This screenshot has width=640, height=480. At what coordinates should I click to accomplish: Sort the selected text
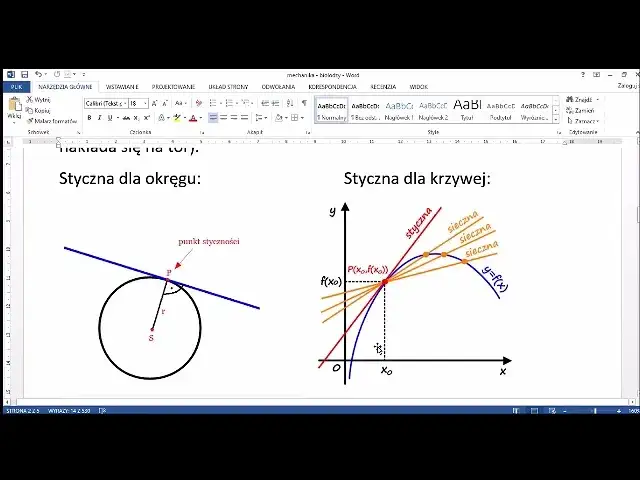coord(290,104)
